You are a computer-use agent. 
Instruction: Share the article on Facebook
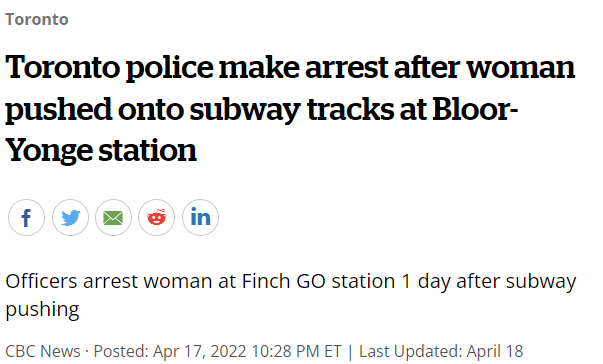click(x=26, y=218)
